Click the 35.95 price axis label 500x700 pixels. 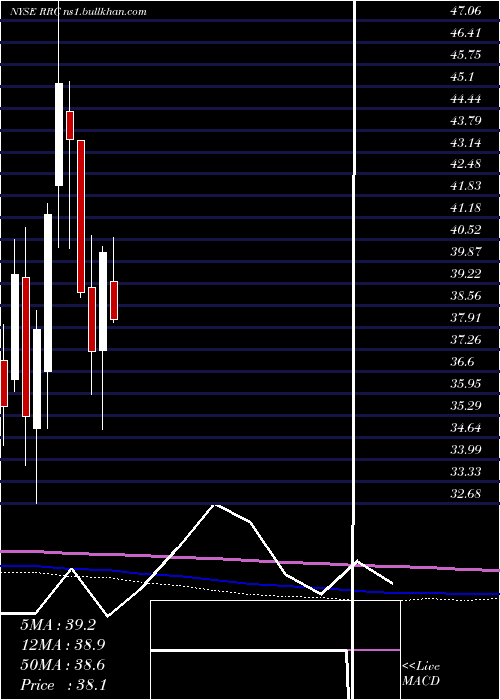coord(466,384)
